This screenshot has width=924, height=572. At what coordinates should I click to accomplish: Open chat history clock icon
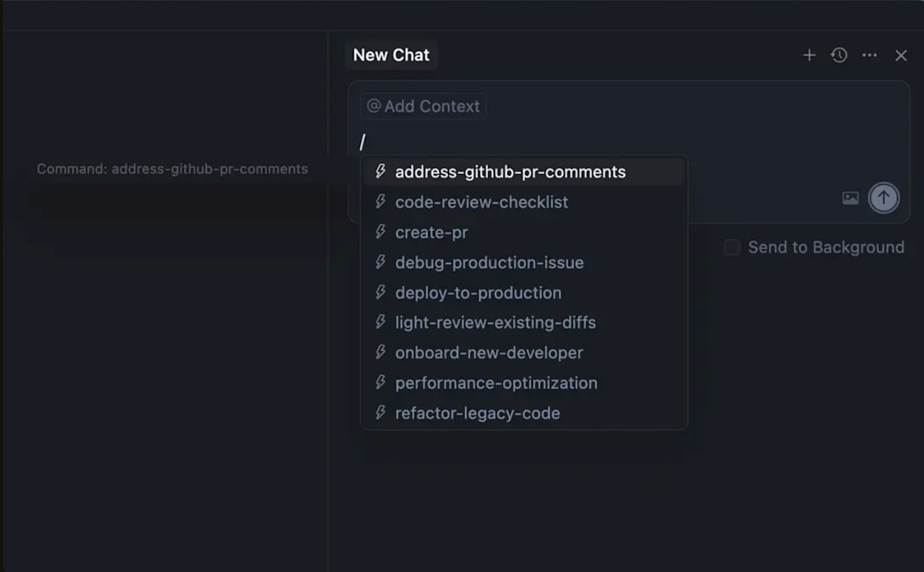[839, 55]
